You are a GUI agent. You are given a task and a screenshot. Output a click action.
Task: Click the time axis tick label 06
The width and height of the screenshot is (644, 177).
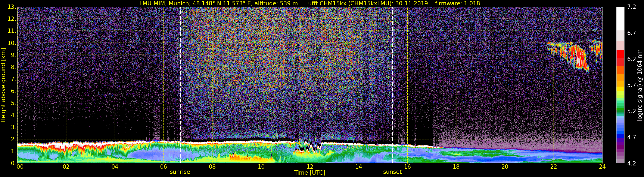click(x=164, y=167)
